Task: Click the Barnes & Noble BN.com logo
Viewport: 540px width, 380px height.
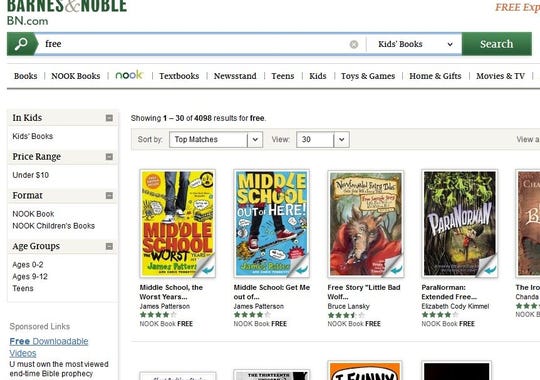Action: tap(67, 13)
